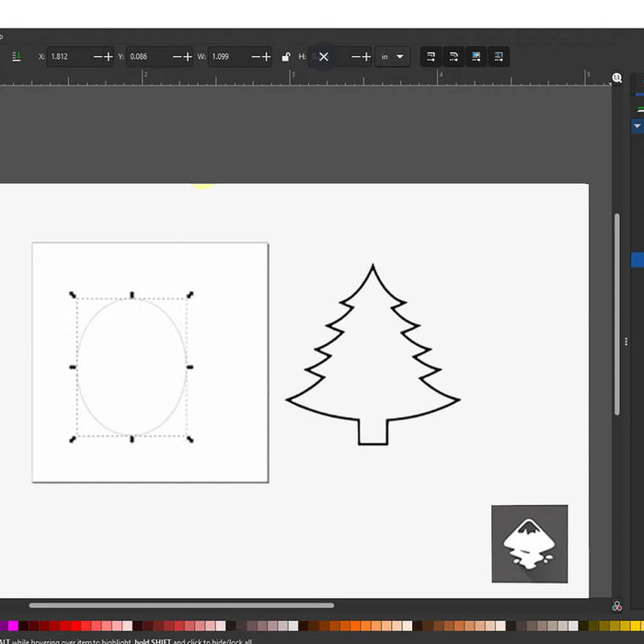Toggle scale stroke width when scaling

[431, 57]
